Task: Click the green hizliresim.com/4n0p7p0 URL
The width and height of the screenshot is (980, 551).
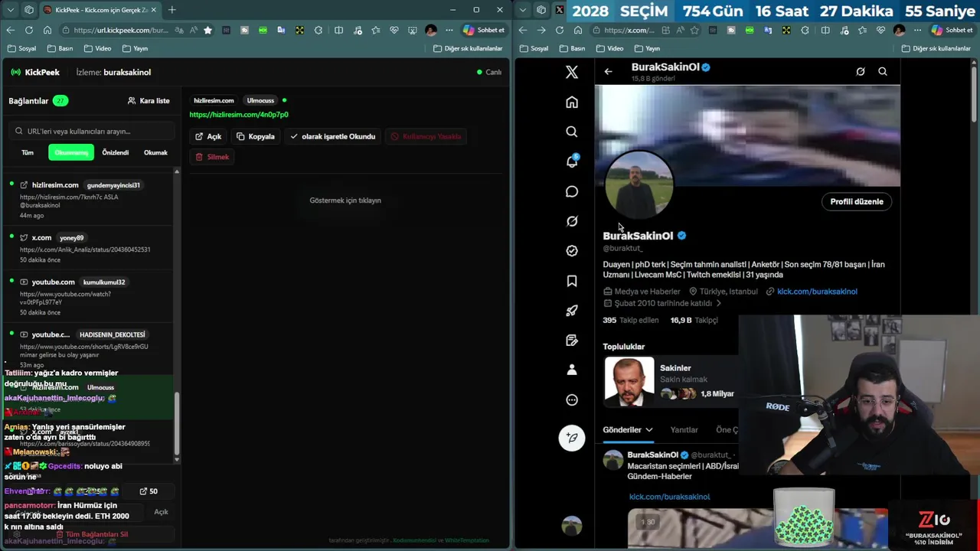Action: point(239,115)
